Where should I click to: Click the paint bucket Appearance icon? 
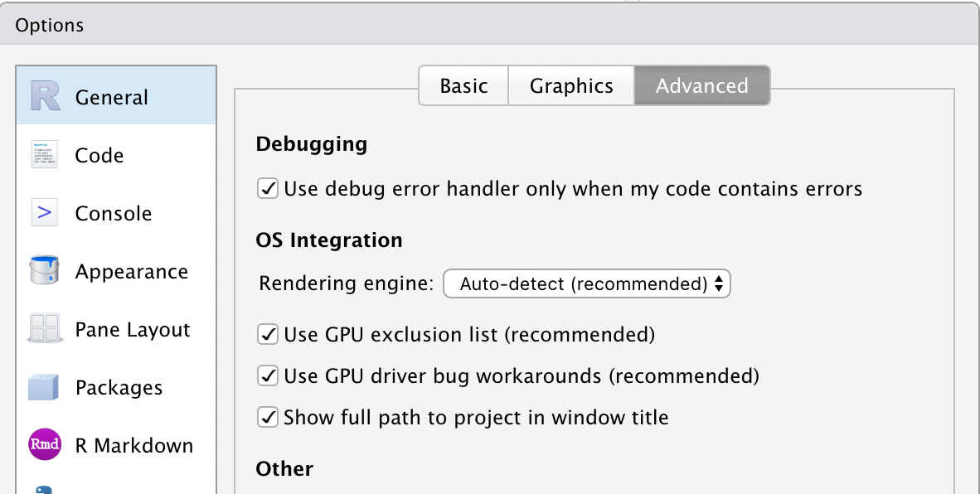click(x=44, y=271)
